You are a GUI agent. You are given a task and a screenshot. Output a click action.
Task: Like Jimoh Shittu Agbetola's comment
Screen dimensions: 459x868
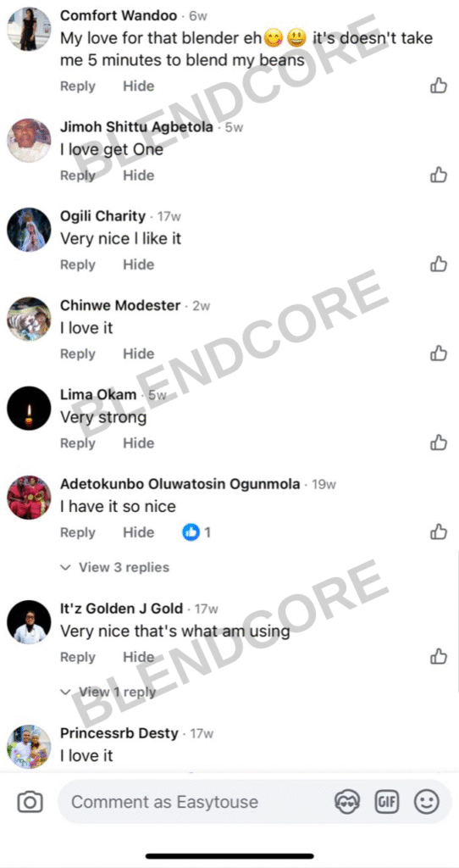(439, 175)
